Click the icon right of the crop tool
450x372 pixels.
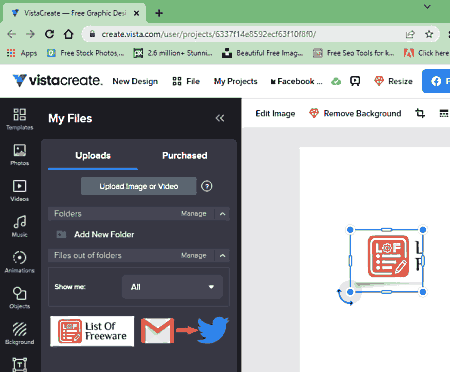(444, 113)
